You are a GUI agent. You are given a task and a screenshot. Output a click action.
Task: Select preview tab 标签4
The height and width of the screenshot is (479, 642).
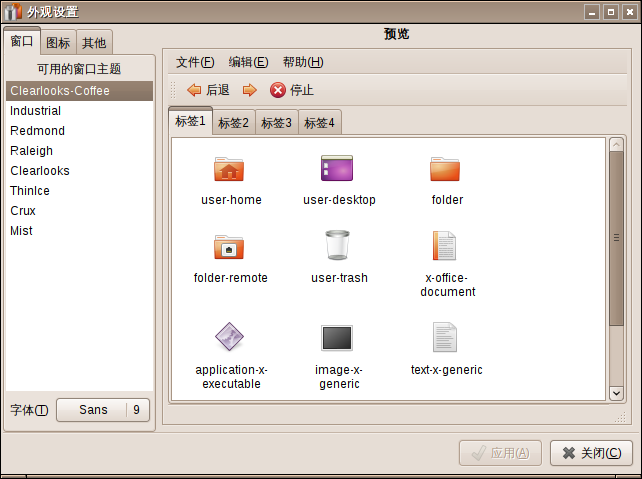click(320, 123)
